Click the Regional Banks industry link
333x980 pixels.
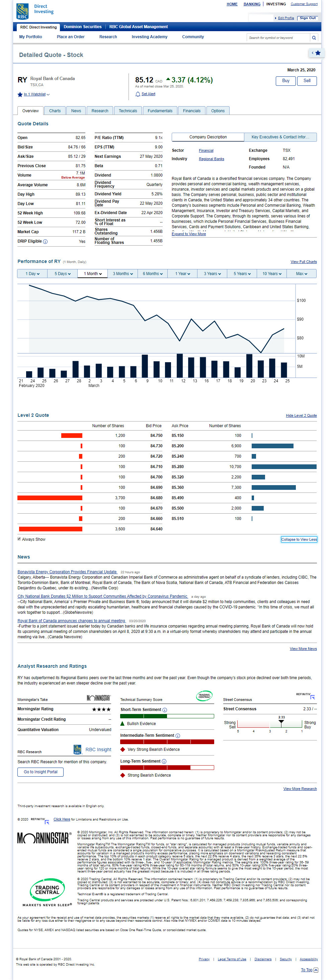[212, 159]
